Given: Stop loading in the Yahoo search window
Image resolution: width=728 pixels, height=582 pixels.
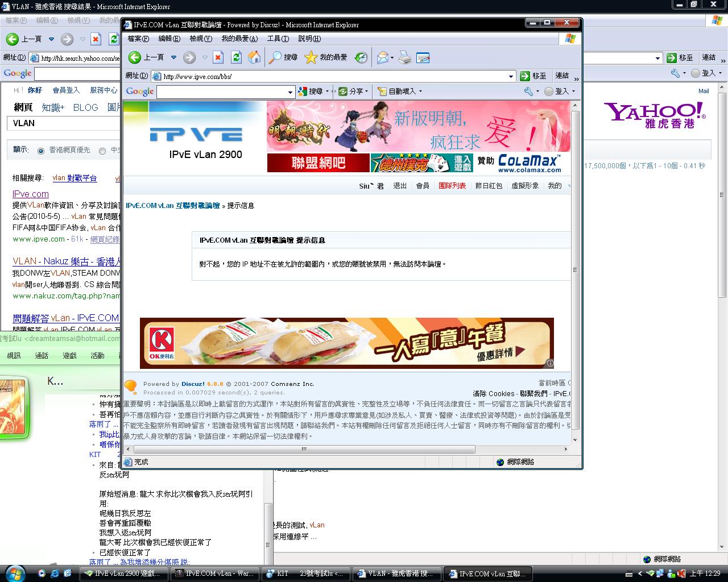Looking at the screenshot, I should click(x=96, y=39).
